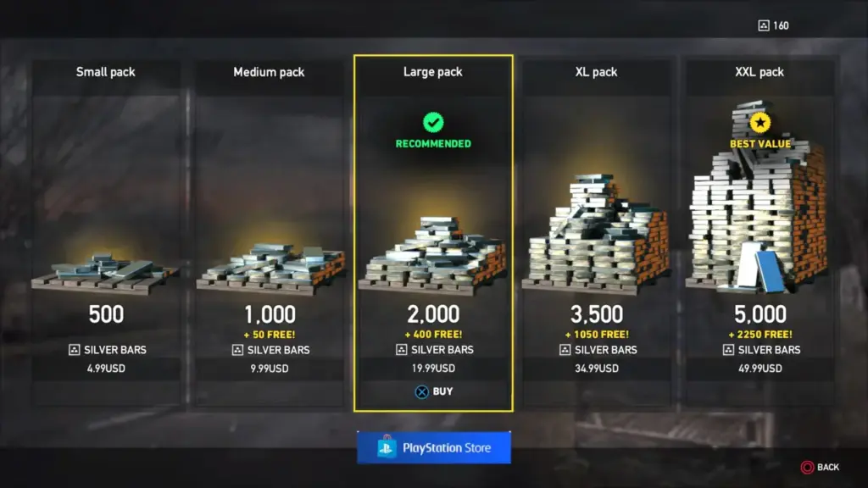
Task: Select the Small pack header
Action: tap(106, 72)
